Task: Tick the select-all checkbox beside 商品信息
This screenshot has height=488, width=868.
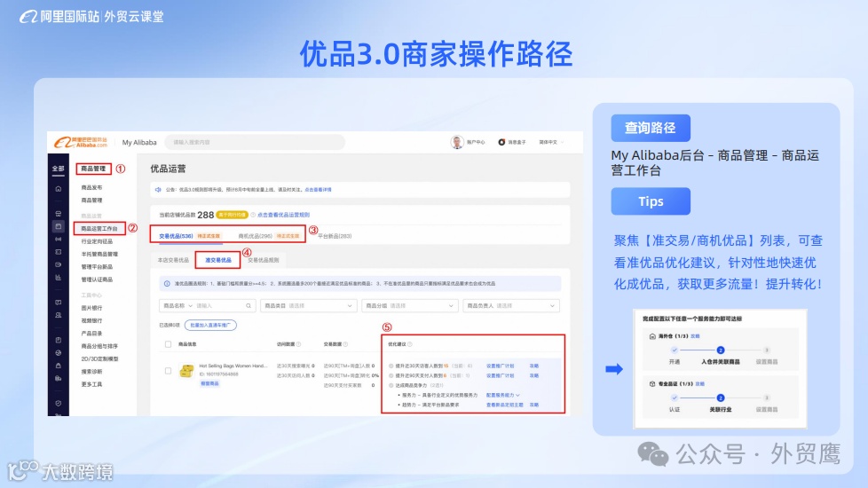Action: tap(169, 344)
